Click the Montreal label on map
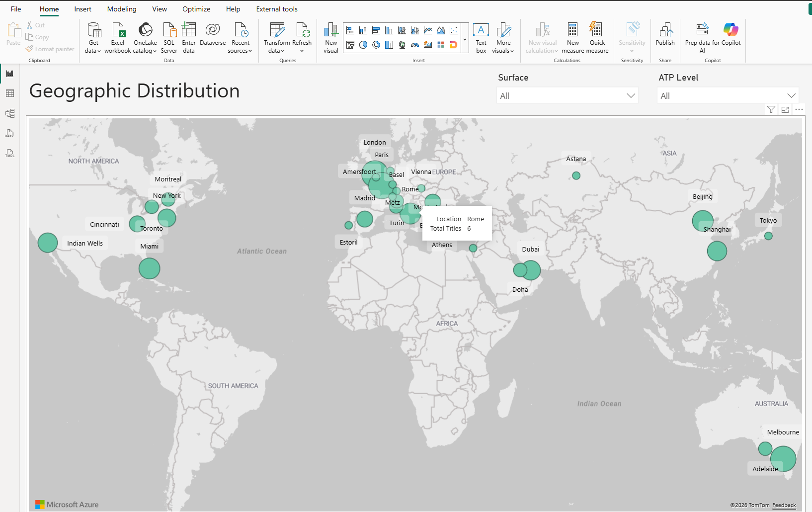Screen dimensions: 812x512 [168, 179]
